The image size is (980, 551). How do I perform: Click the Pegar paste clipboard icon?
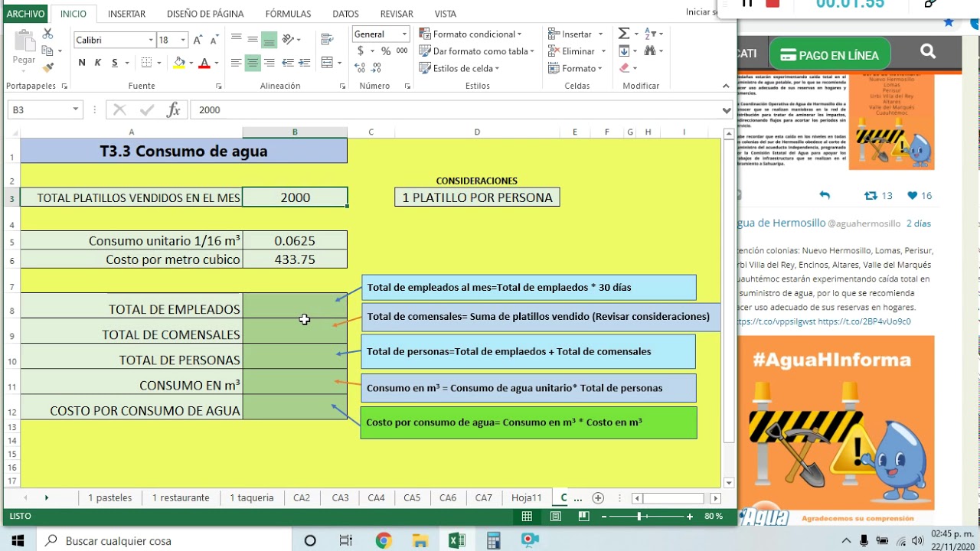[24, 42]
